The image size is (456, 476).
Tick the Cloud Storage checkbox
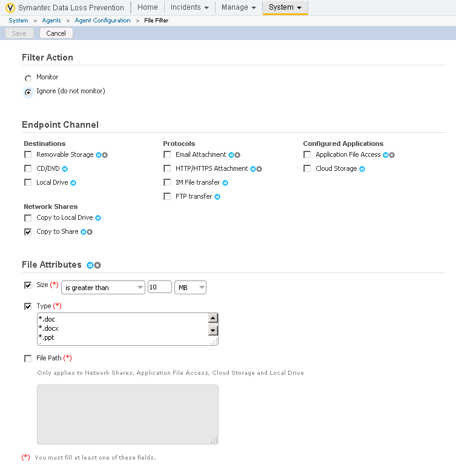click(x=307, y=168)
